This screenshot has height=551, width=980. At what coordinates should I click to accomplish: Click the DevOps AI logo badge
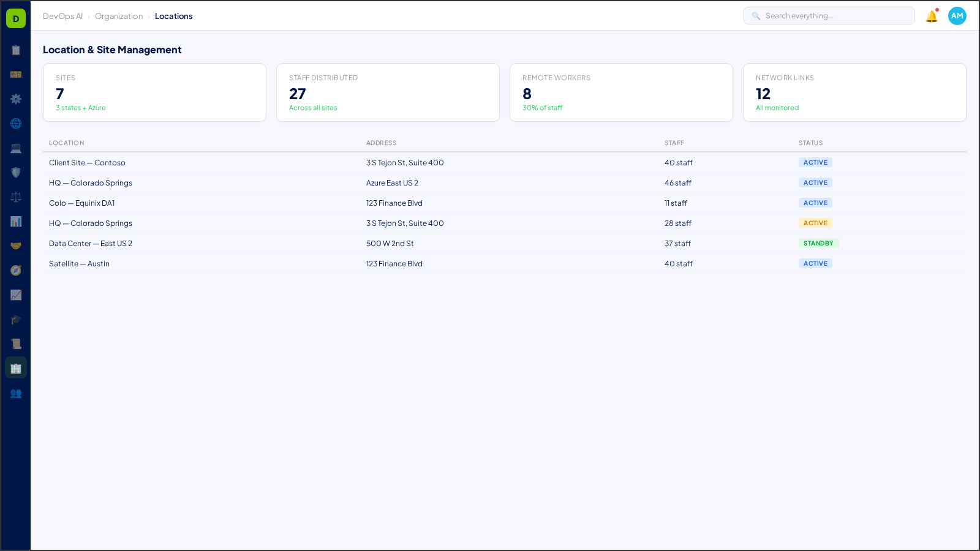tap(16, 18)
